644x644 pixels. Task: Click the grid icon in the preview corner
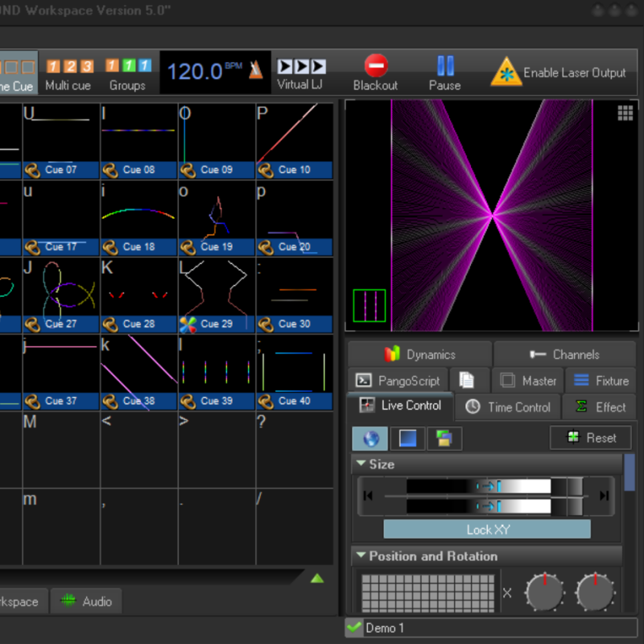click(x=625, y=114)
